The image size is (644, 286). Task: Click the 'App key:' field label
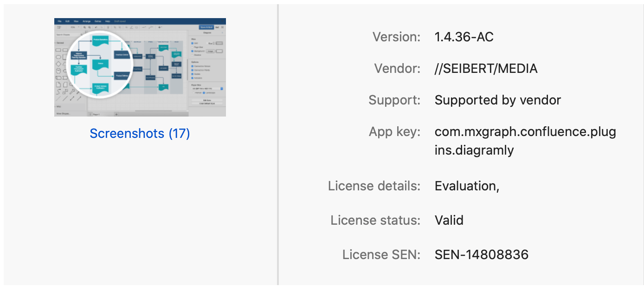(394, 132)
